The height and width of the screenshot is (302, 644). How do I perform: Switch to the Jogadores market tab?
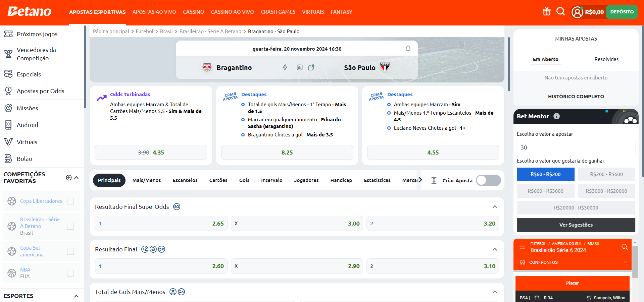[306, 180]
